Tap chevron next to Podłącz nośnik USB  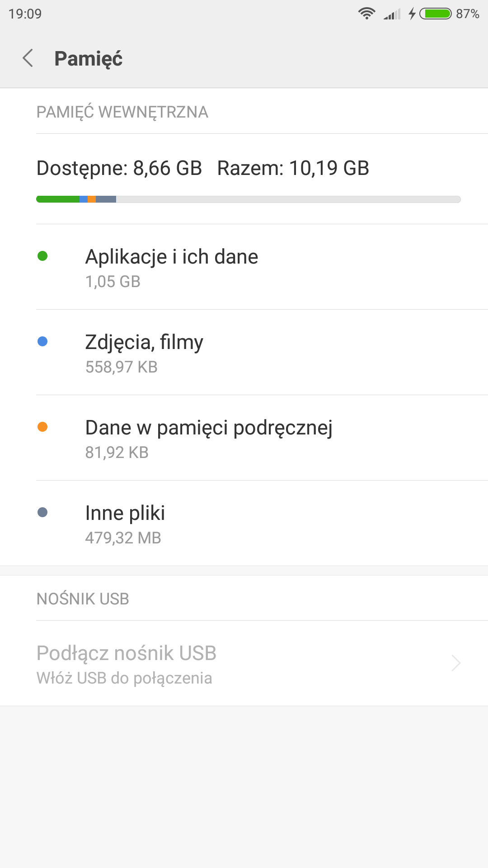(456, 663)
